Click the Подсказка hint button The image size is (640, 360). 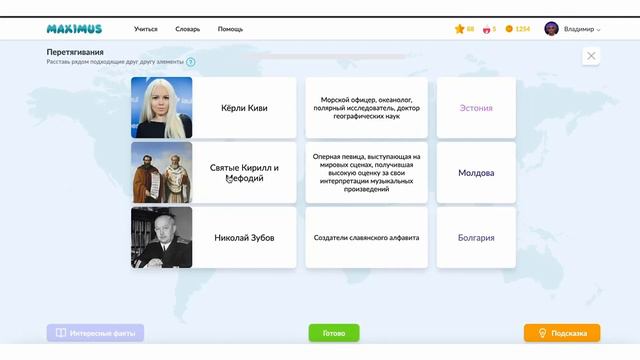(562, 333)
